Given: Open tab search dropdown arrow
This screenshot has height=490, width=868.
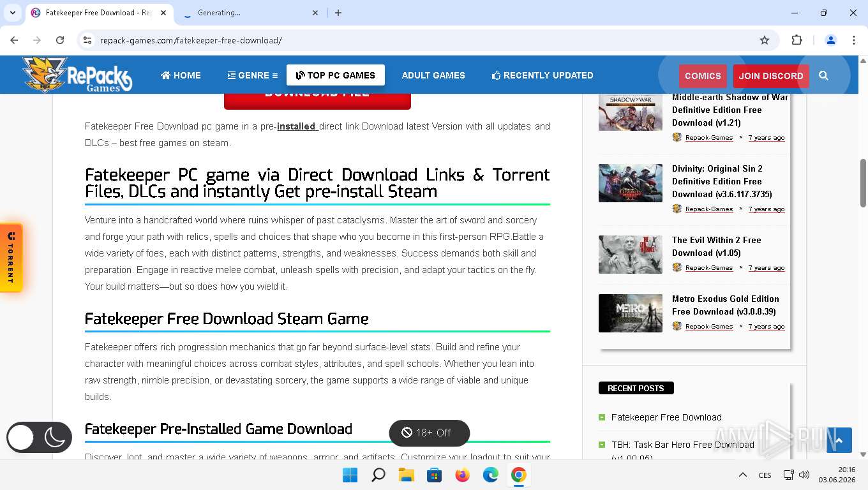Looking at the screenshot, I should coord(12,13).
